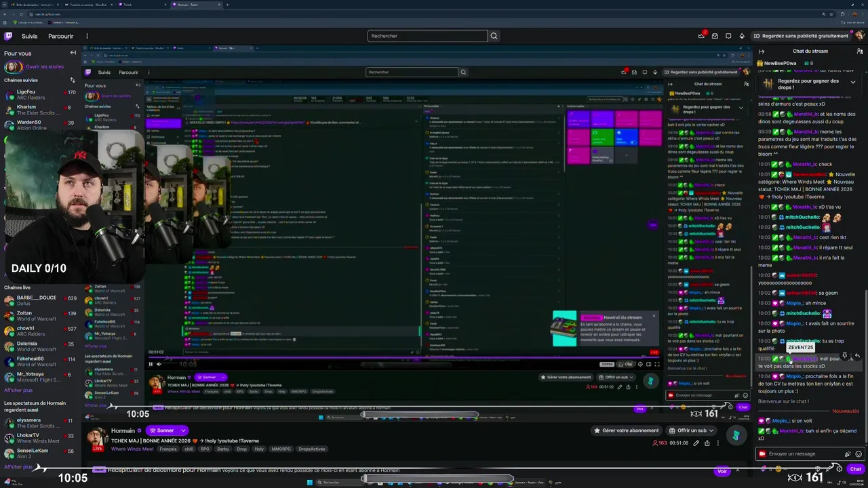Open the notifications inbox icon in top bar
The image size is (868, 488).
[x=715, y=36]
